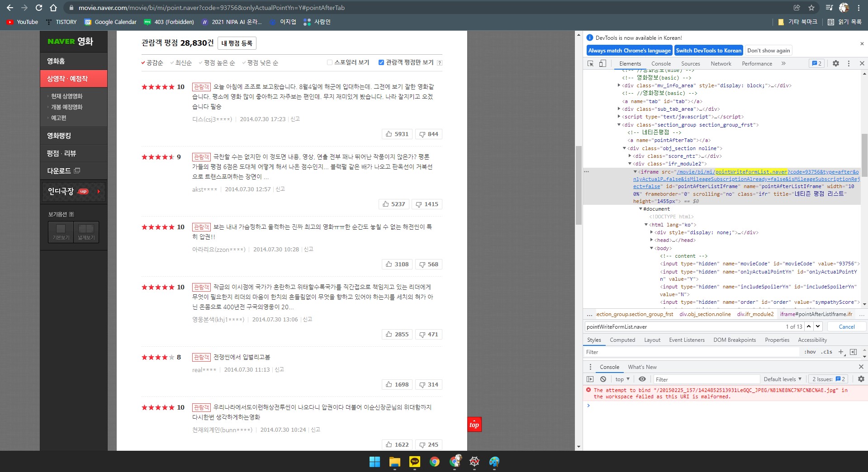Open Default levels dropdown
Screen dimensions: 868x472
click(783, 379)
